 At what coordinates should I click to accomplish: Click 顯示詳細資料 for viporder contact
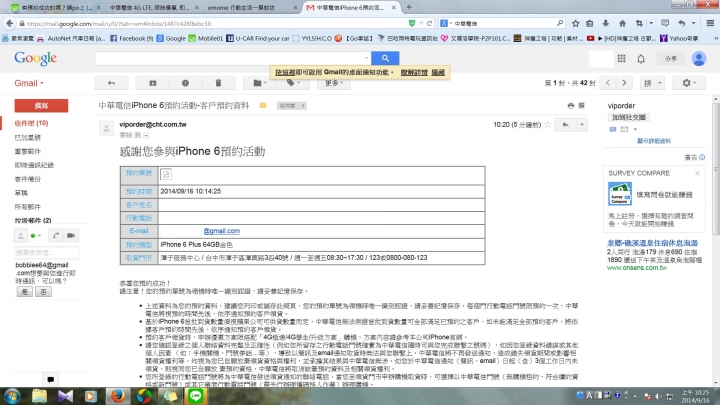point(654,141)
